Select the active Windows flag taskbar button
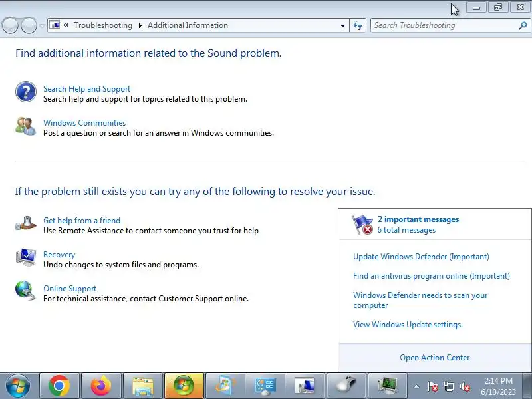532x399 pixels. coord(184,386)
